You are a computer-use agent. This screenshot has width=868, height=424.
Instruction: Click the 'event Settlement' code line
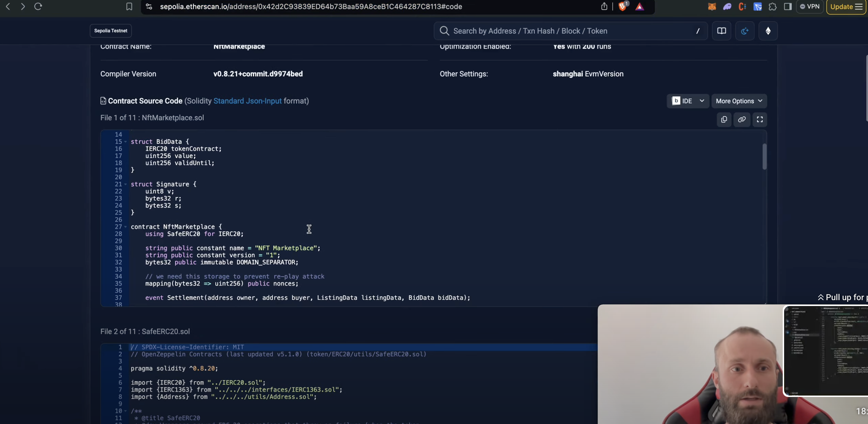tap(308, 298)
